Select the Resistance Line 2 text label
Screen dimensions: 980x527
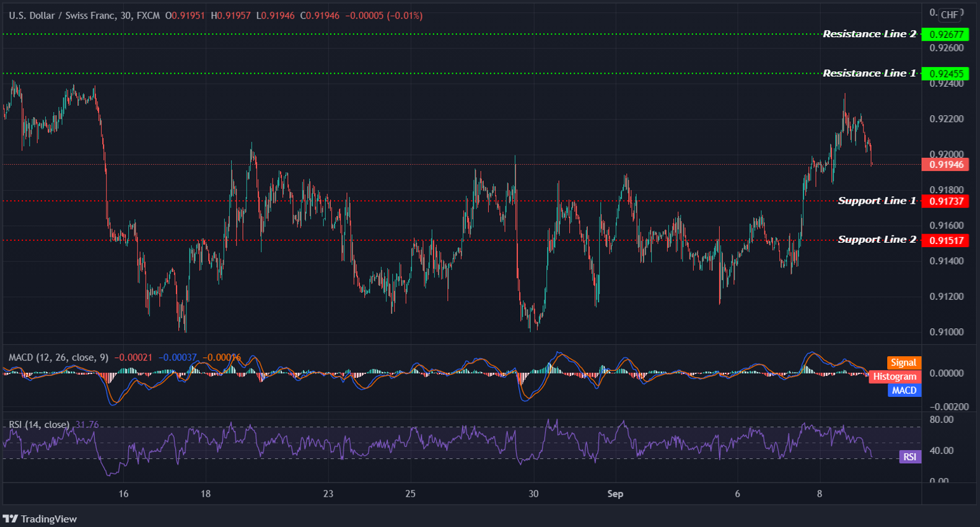coord(869,34)
